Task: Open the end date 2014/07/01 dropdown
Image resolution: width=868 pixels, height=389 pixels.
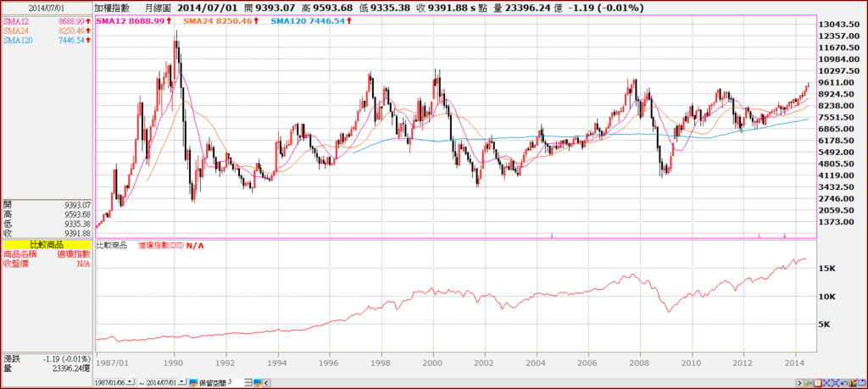Action: tap(182, 382)
